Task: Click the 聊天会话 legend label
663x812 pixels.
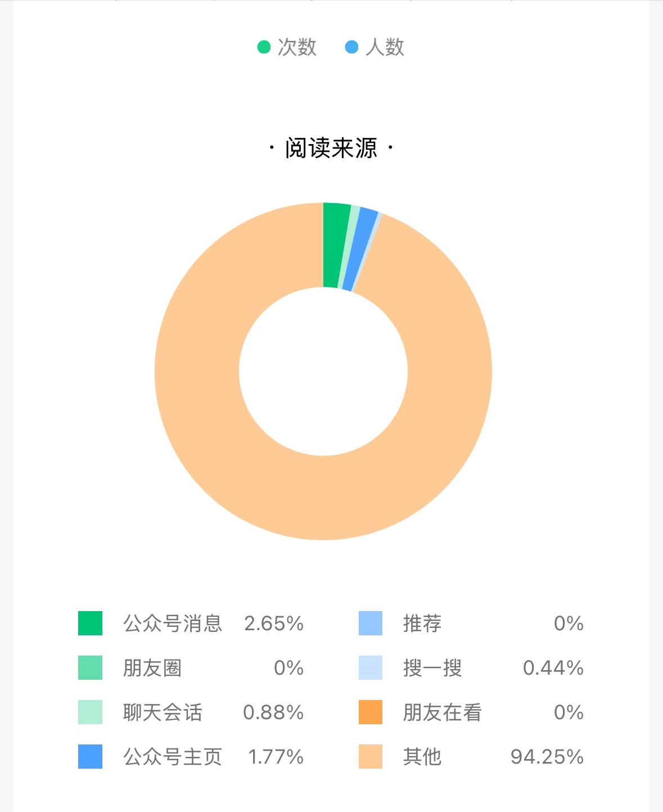Action: point(163,712)
